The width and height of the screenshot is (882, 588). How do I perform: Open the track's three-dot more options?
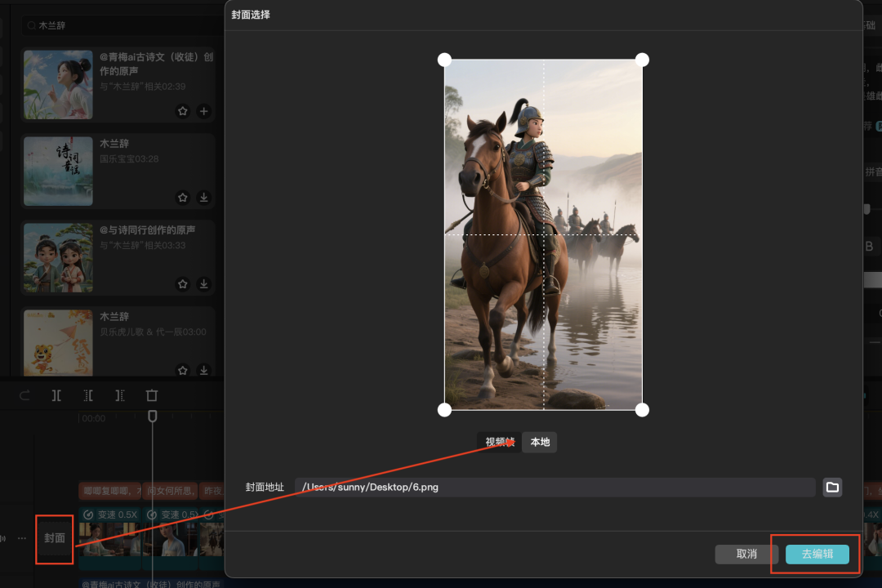click(22, 539)
